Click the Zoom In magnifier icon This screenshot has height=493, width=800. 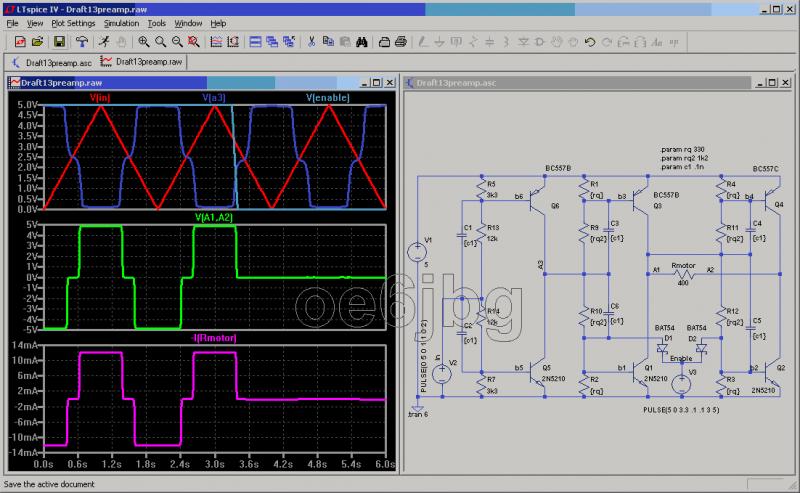pyautogui.click(x=144, y=42)
